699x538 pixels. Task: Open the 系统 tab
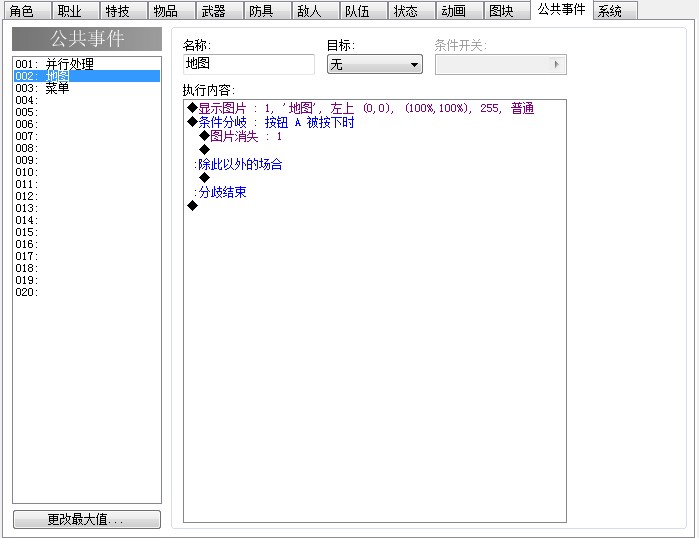tap(616, 11)
